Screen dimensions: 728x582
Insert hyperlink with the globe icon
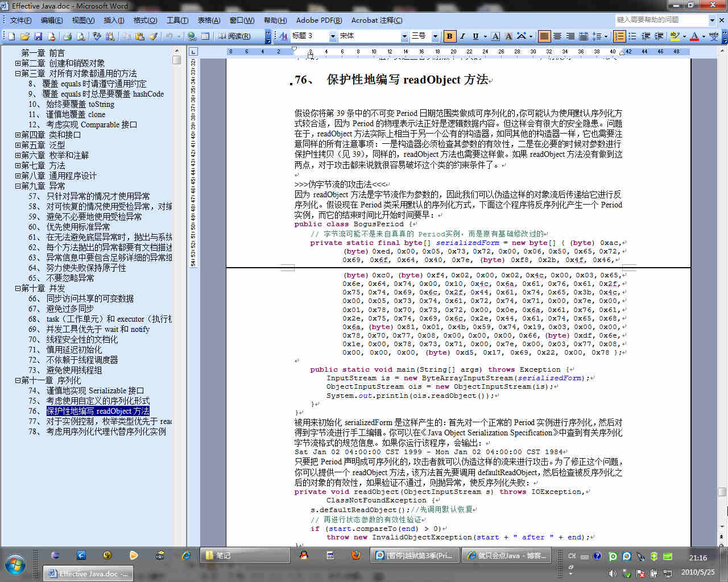pos(192,36)
